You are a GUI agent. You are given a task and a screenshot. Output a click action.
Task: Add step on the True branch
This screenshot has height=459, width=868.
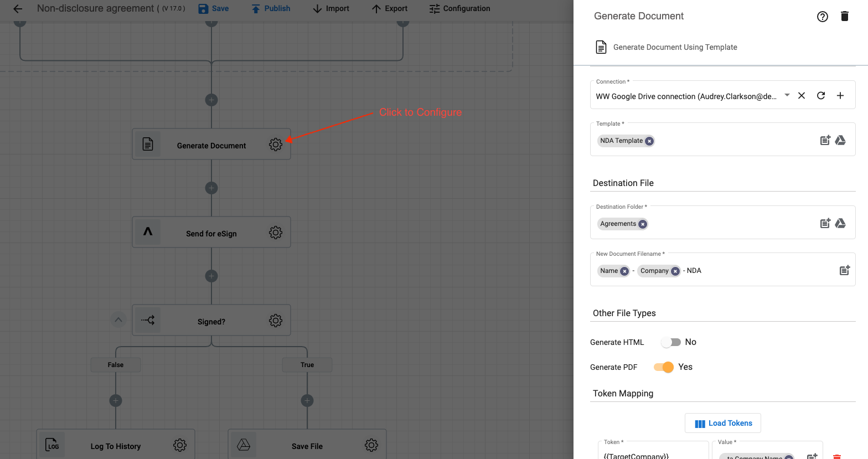307,400
